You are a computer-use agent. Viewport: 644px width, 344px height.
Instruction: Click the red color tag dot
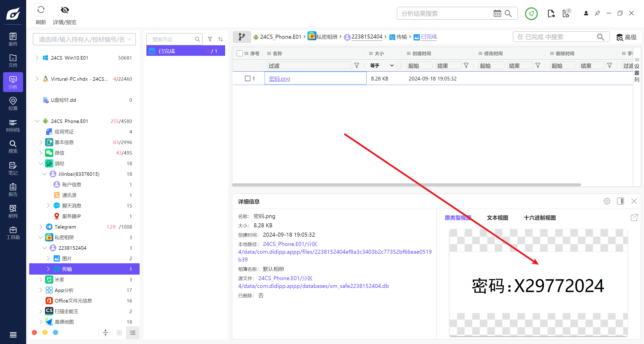(34, 333)
